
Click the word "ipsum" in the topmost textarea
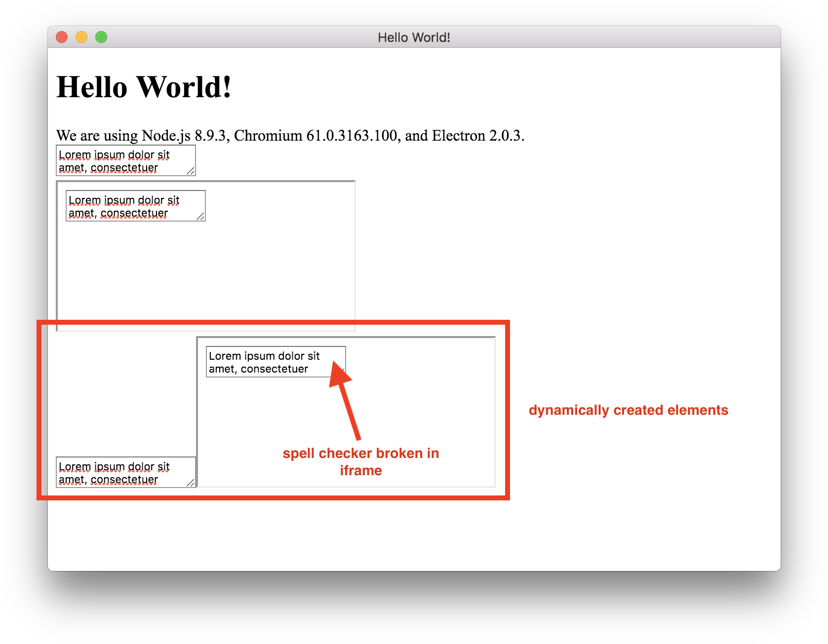109,155
